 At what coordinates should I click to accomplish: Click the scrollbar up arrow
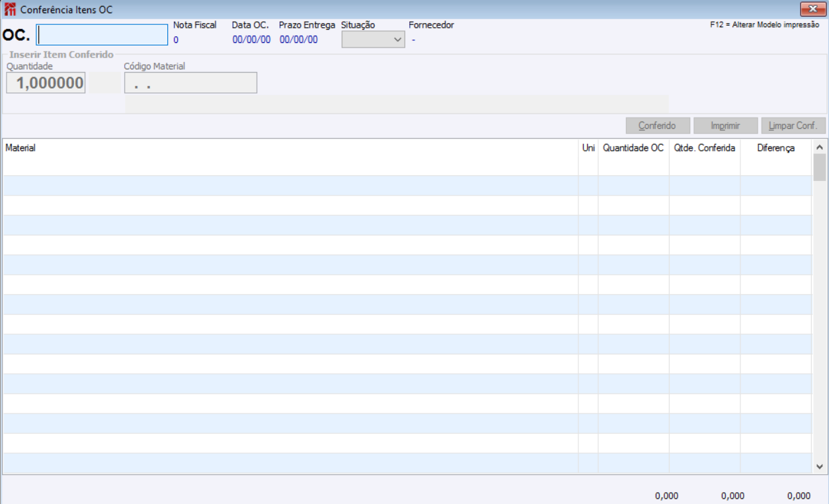(x=820, y=147)
